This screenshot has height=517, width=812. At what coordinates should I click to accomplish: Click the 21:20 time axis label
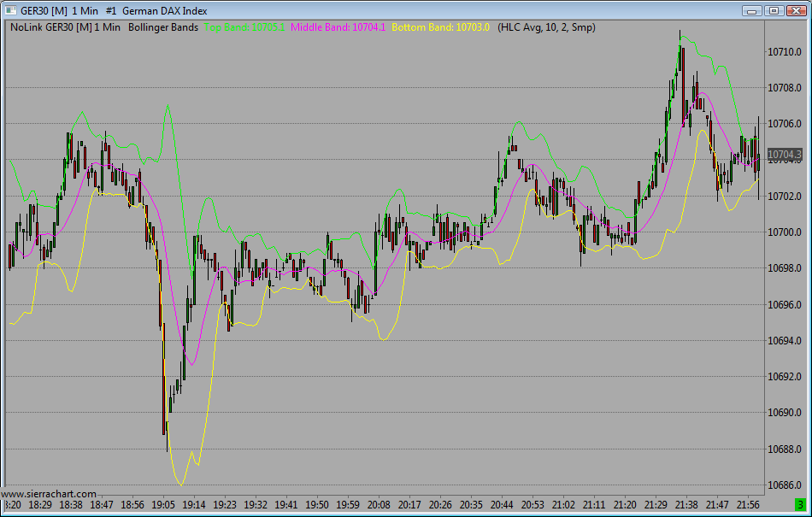(625, 504)
